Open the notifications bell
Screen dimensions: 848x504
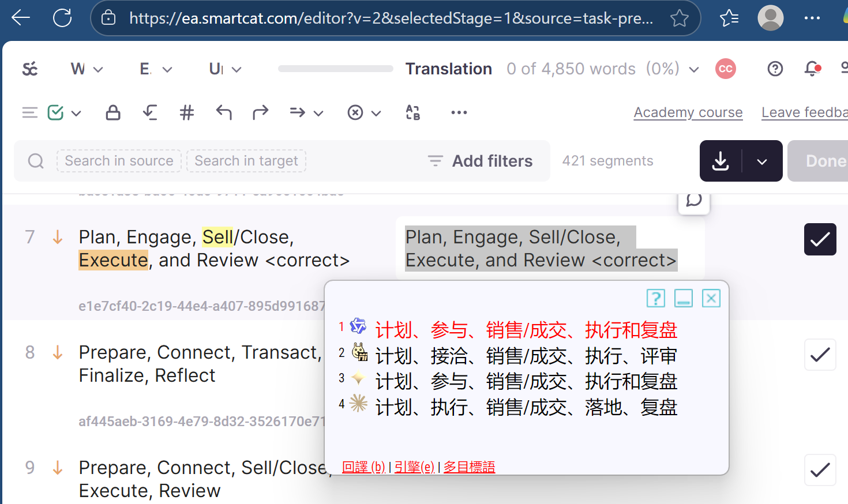click(812, 69)
